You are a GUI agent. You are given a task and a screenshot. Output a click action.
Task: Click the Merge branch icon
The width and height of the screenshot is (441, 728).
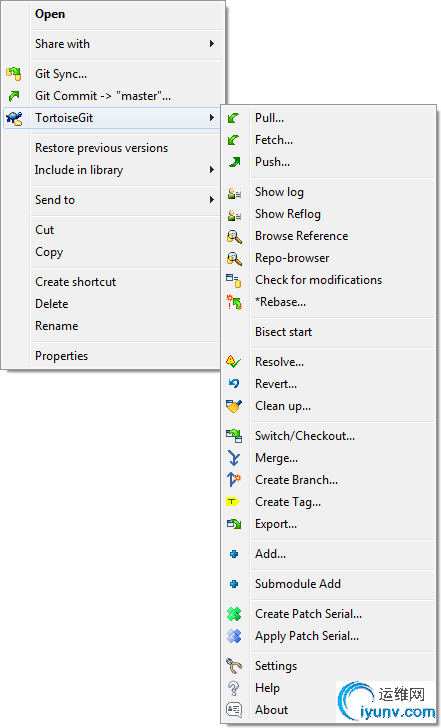coord(234,458)
